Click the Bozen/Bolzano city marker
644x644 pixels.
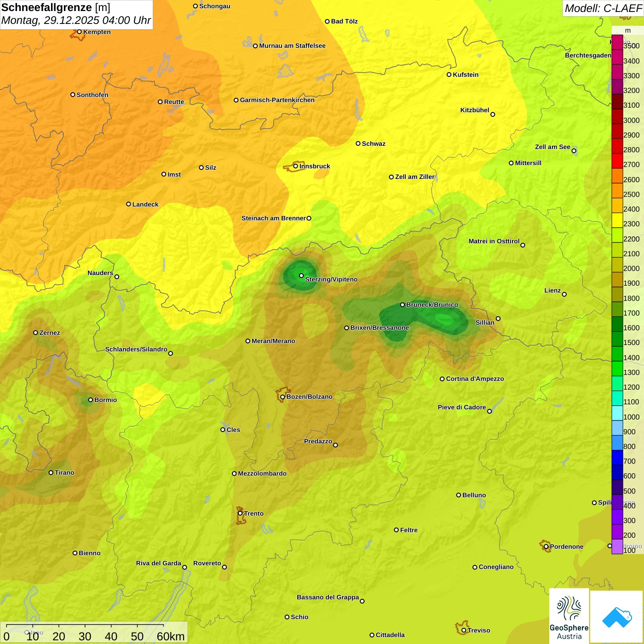tap(283, 397)
